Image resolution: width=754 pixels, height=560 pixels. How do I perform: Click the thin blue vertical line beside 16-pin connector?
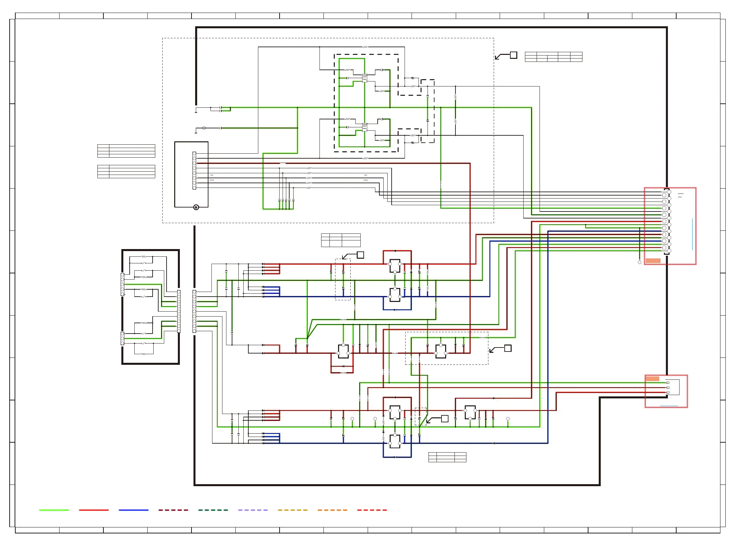click(692, 234)
